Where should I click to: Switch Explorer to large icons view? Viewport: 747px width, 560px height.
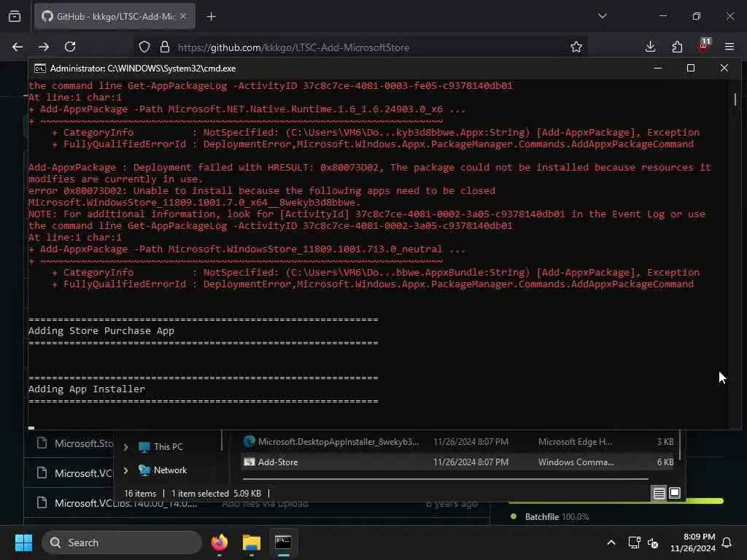675,493
